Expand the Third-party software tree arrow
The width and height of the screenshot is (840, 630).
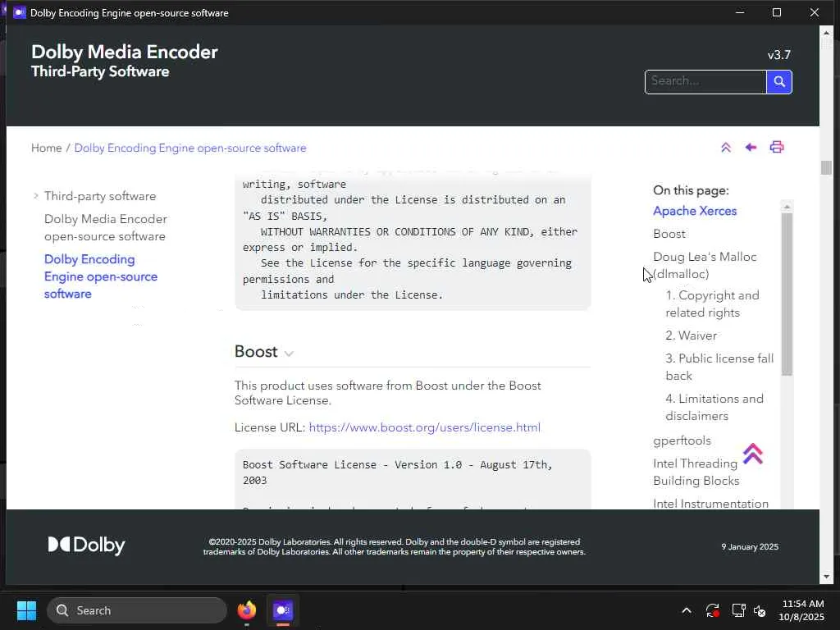coord(36,196)
